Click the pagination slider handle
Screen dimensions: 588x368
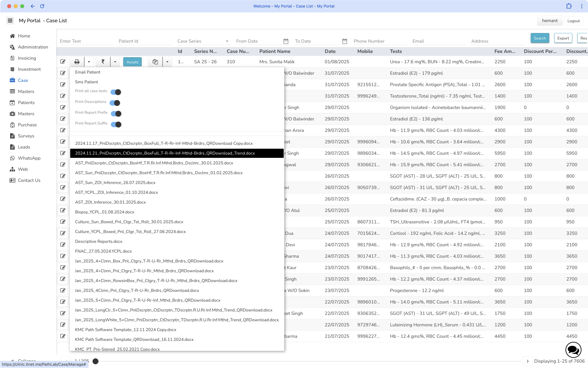(96, 361)
